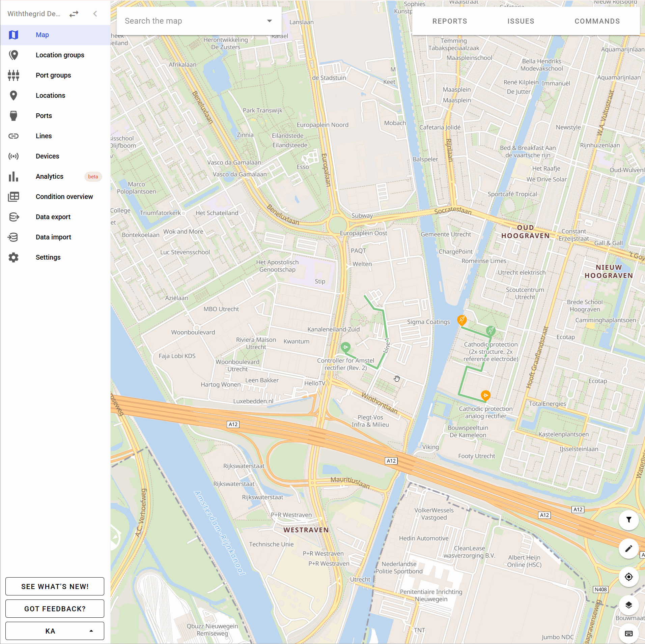The image size is (645, 644).
Task: Click orange Cathodic protection analog rectifier marker
Action: coord(485,395)
